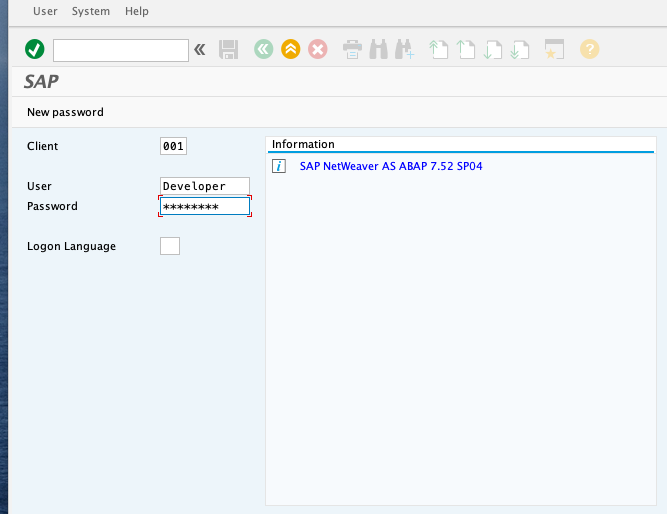
Task: Click the Next Page icon
Action: click(493, 49)
